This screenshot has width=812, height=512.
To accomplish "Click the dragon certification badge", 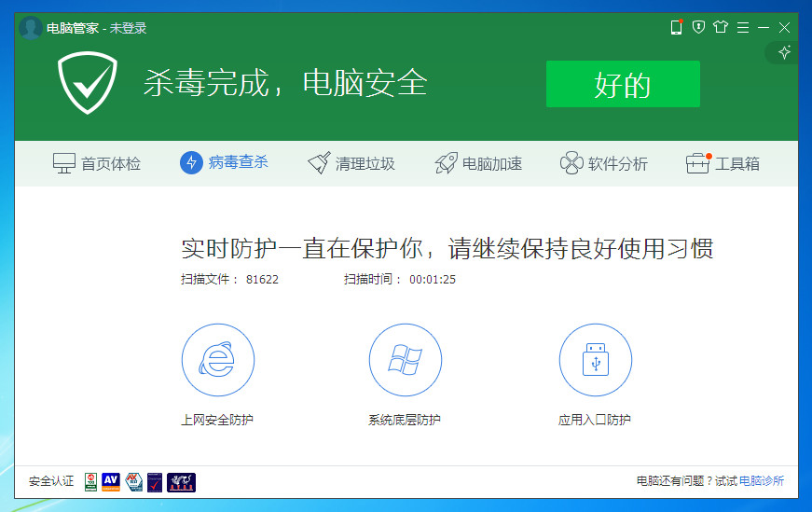I will (x=181, y=482).
